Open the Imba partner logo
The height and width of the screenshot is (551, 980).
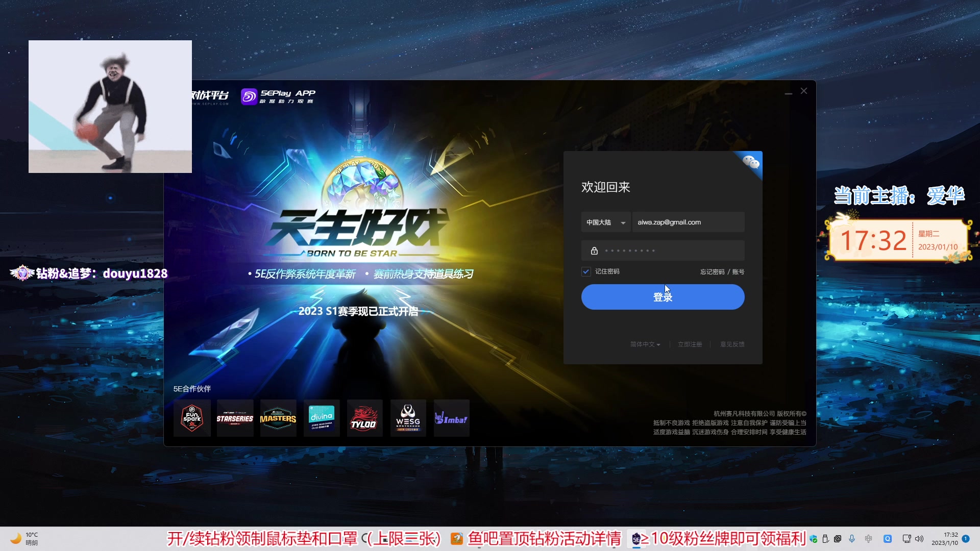(451, 418)
